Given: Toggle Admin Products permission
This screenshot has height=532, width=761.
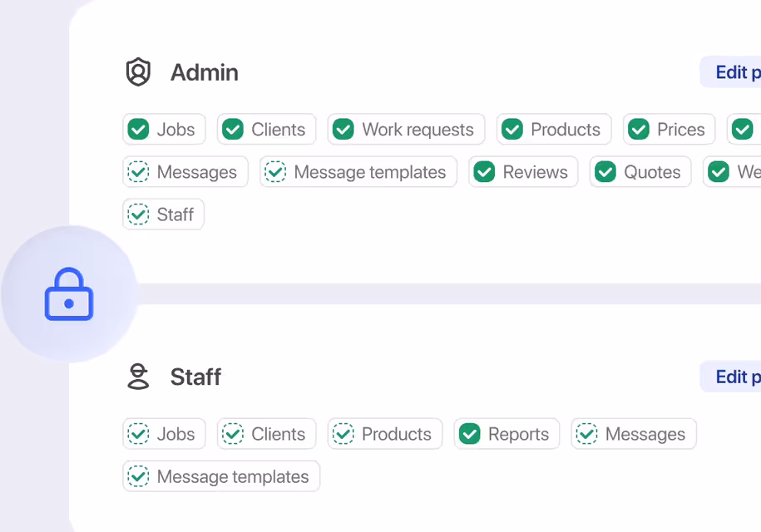Looking at the screenshot, I should coord(554,130).
